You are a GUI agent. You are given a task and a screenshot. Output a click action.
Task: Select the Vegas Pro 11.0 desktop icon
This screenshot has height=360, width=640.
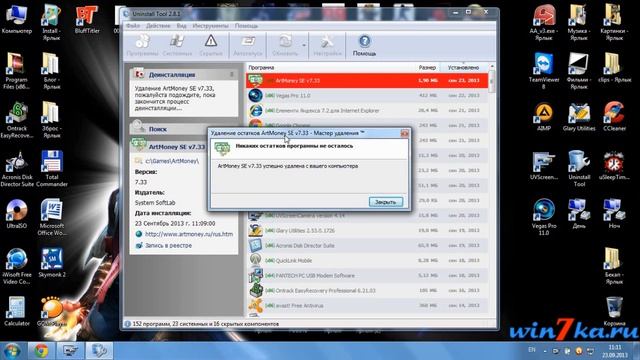tap(544, 218)
